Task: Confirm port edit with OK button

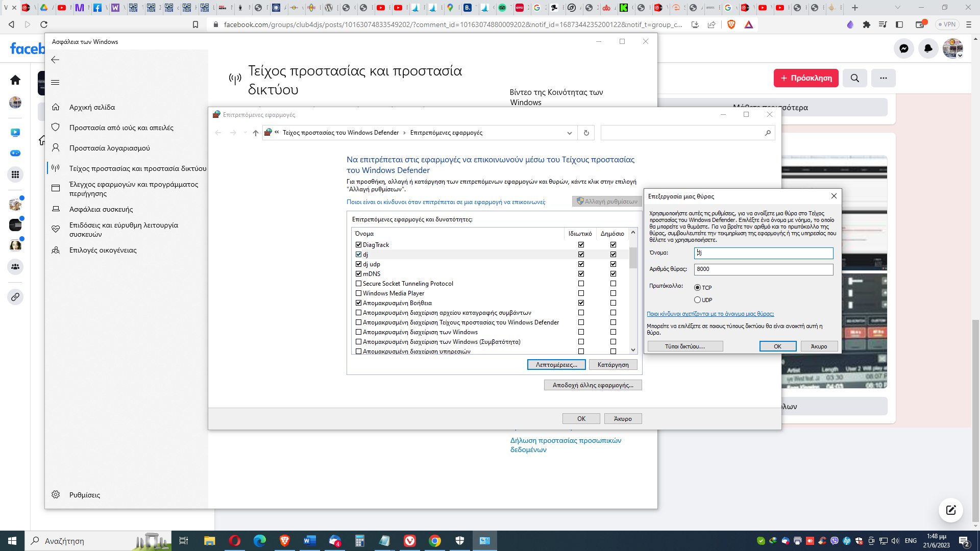Action: 777,346
